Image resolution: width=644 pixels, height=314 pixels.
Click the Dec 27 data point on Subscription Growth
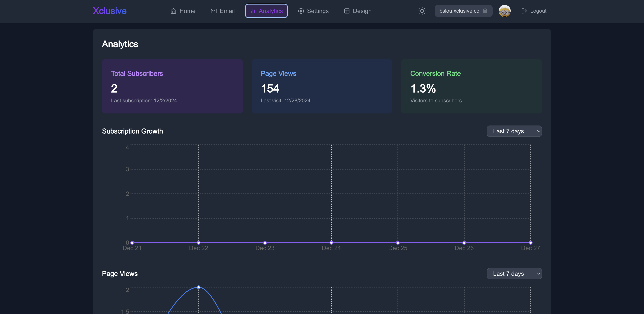pyautogui.click(x=530, y=243)
